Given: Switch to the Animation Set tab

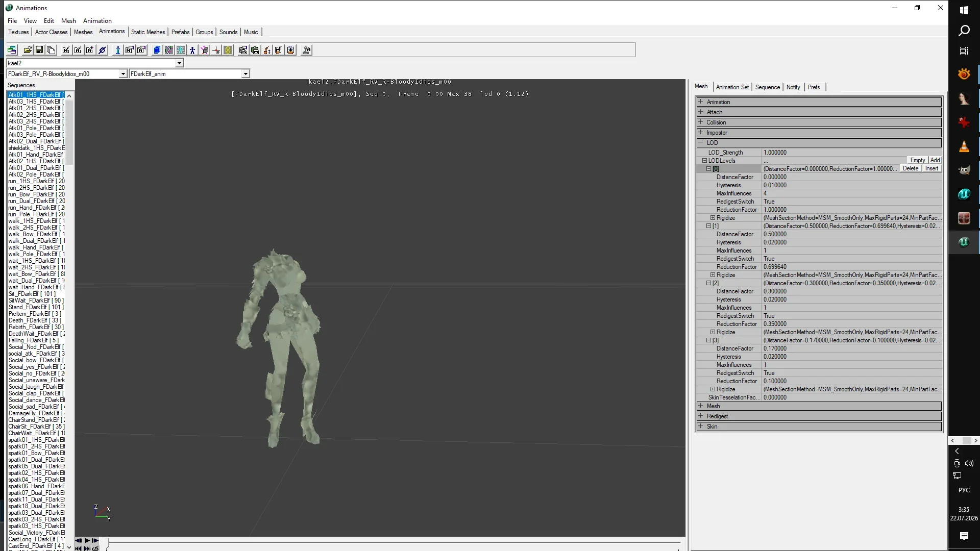Looking at the screenshot, I should click(x=732, y=87).
